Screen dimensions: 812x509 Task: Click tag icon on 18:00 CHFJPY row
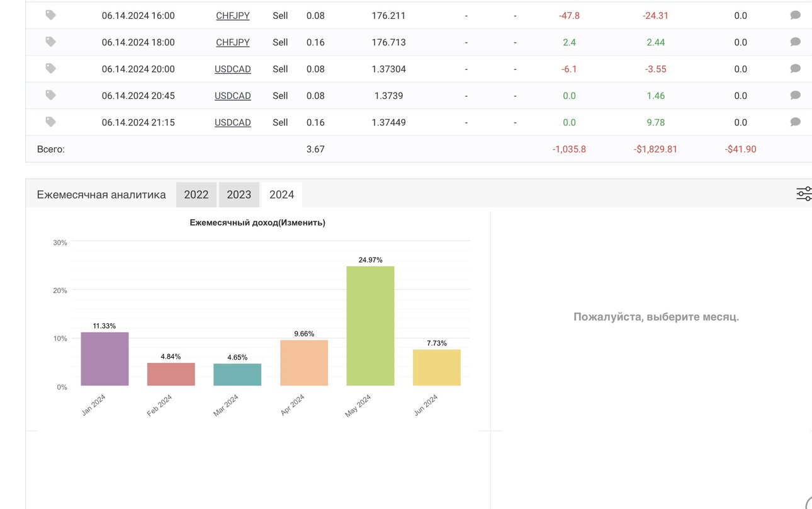(x=51, y=42)
